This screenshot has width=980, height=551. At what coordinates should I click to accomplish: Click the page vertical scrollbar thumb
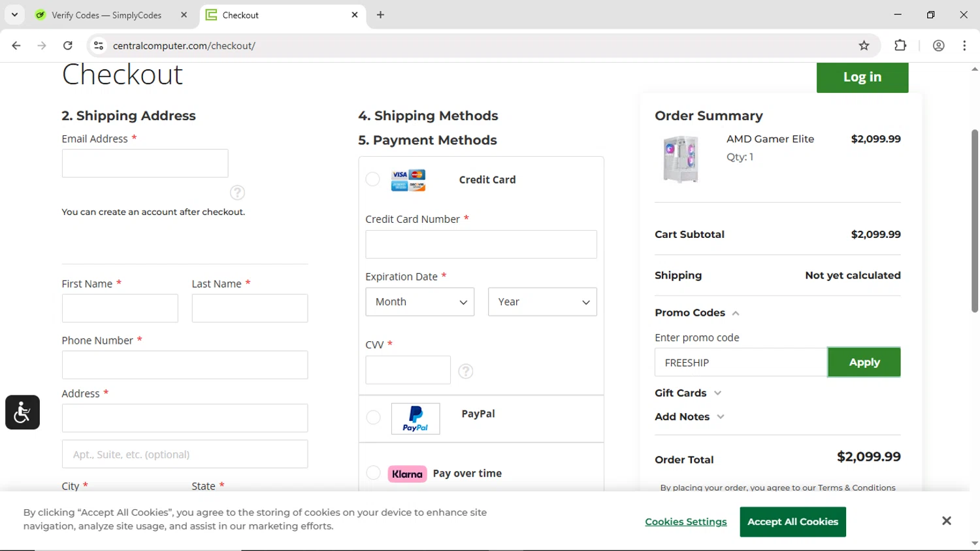click(x=974, y=221)
